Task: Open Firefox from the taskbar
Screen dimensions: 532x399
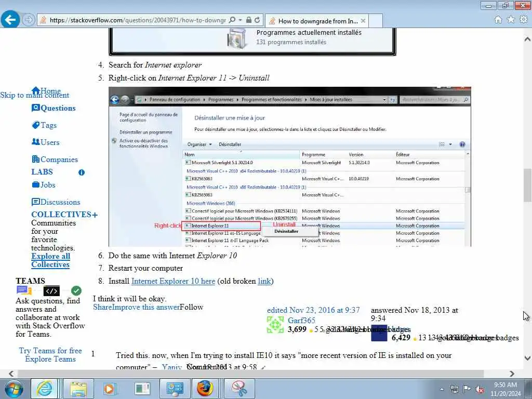Action: click(205, 389)
